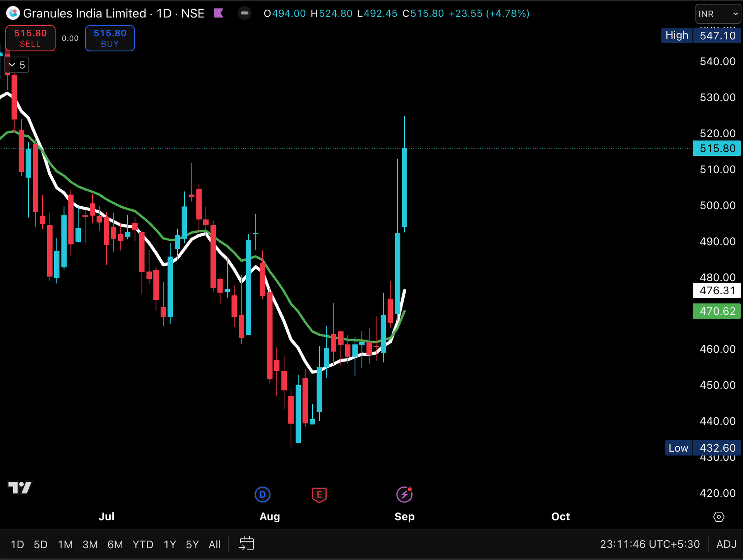Click the Jul label on time axis
Screen dimensions: 743x560
click(x=106, y=517)
